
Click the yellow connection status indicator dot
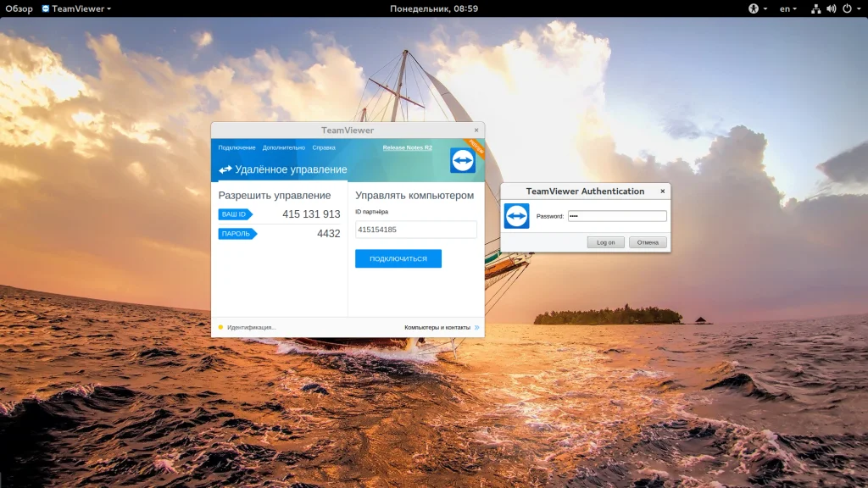(220, 327)
